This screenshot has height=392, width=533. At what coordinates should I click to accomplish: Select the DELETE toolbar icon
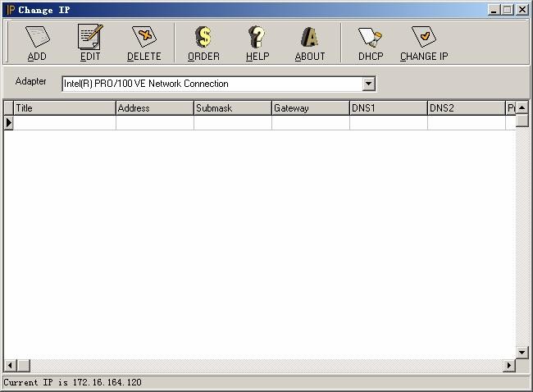point(143,37)
